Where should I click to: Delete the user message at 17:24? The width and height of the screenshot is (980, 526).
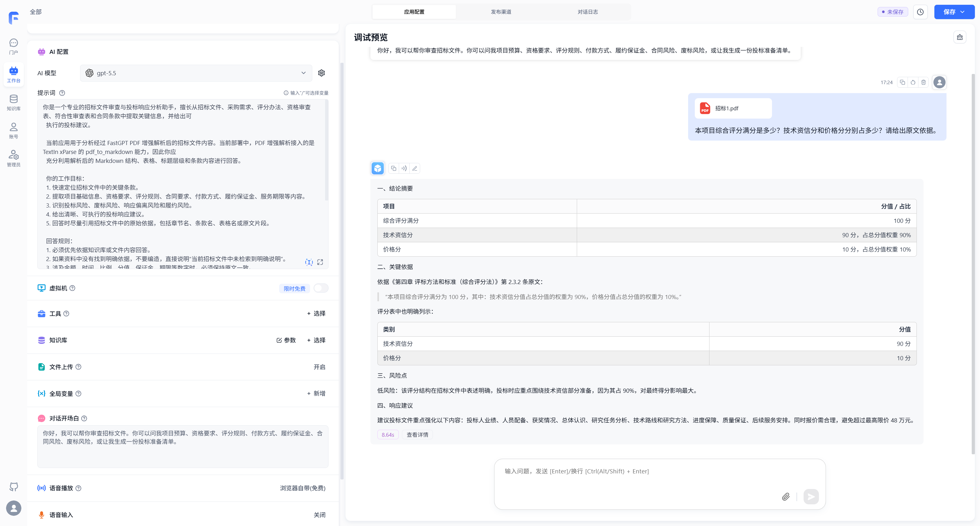pyautogui.click(x=923, y=83)
